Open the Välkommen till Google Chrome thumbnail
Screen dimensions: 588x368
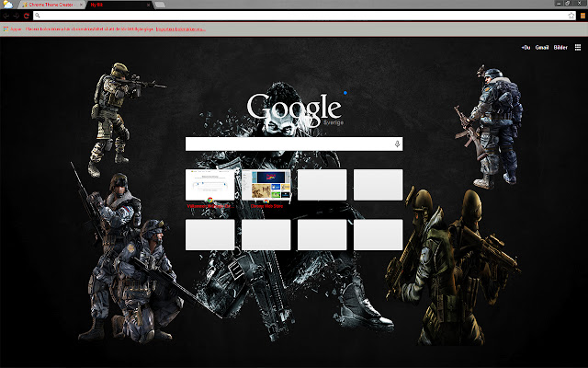210,185
